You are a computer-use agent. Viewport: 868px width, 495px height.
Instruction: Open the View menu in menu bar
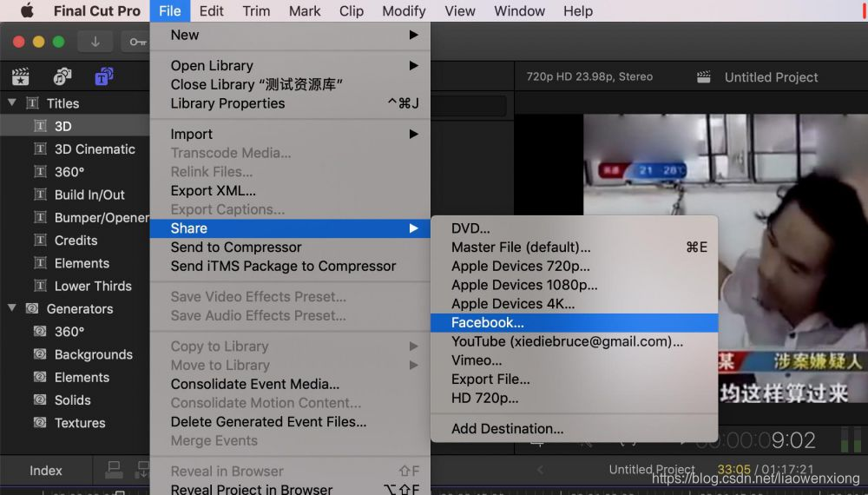pyautogui.click(x=460, y=11)
